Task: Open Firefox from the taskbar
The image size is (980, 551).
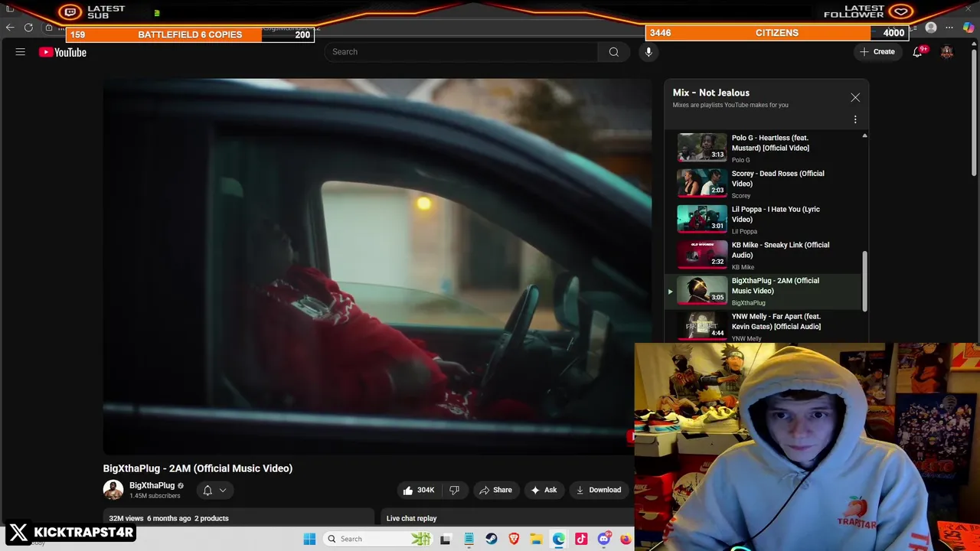Action: (626, 539)
